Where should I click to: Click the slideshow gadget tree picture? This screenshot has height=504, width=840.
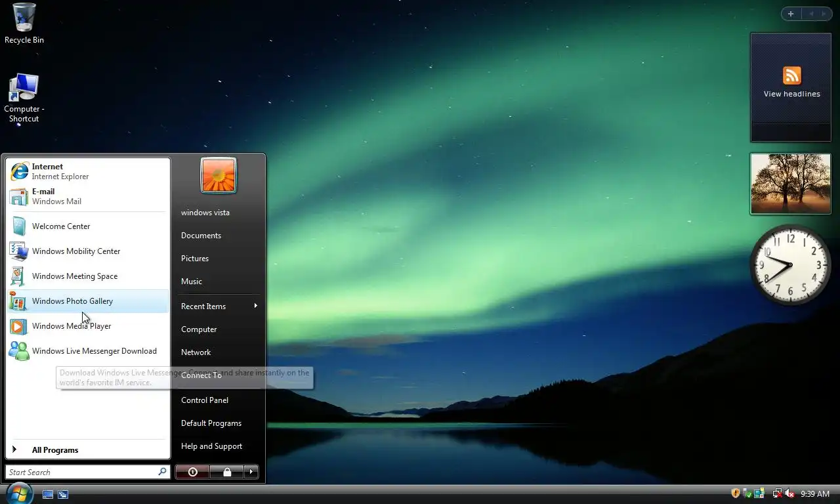coord(791,184)
